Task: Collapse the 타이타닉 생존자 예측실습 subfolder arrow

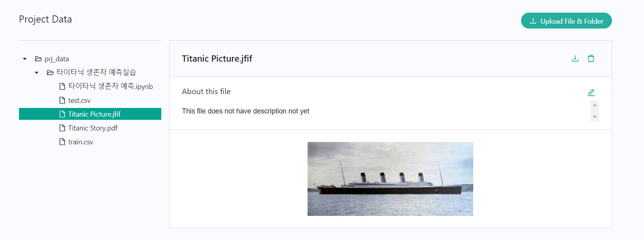Action: [x=37, y=73]
